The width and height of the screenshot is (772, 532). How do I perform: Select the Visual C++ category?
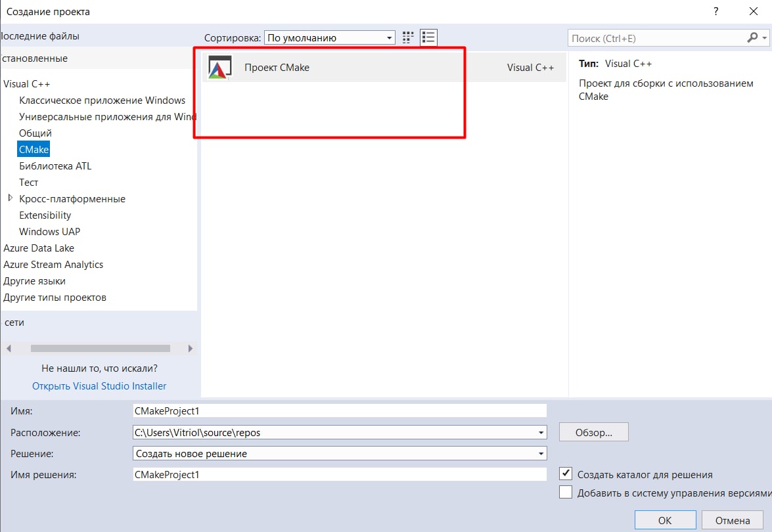(26, 83)
